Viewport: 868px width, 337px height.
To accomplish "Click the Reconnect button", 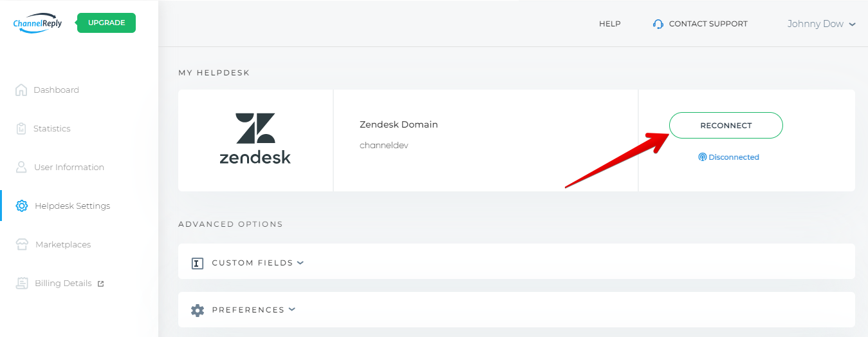I will point(726,126).
